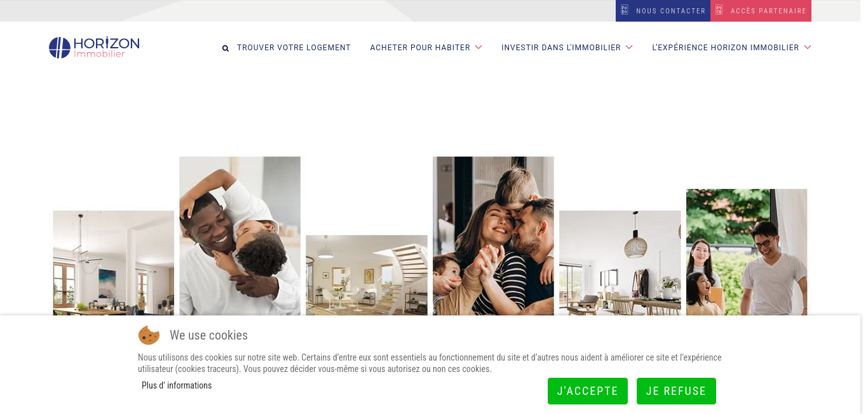Expand the Investir dans l'immobilier chevron
Screen dimensions: 868x414
[x=629, y=47]
